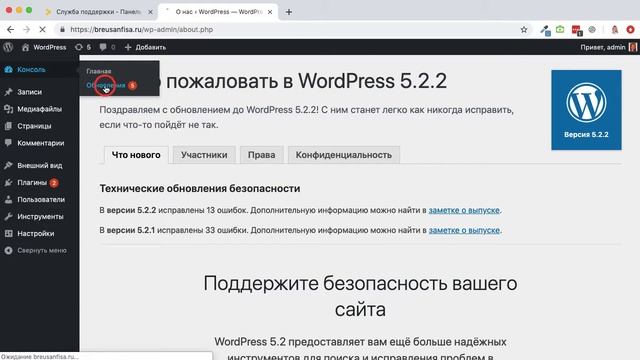Click the Записи pin icon
The image size is (640, 360).
point(9,92)
